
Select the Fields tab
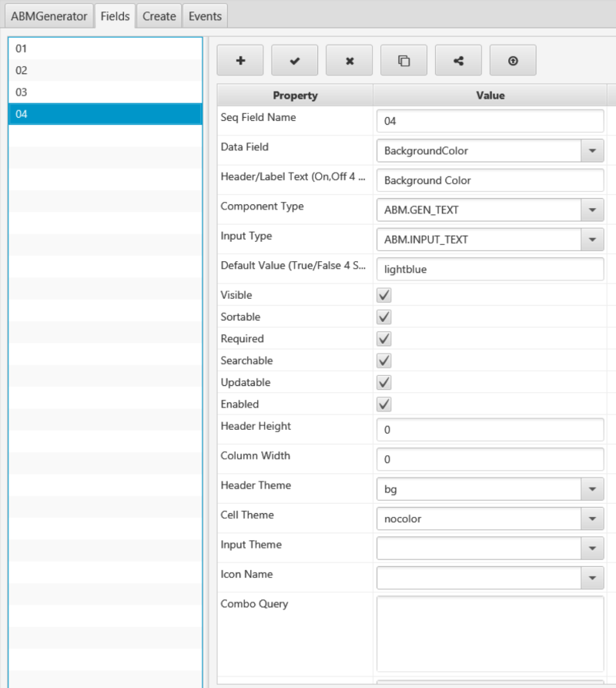(115, 16)
